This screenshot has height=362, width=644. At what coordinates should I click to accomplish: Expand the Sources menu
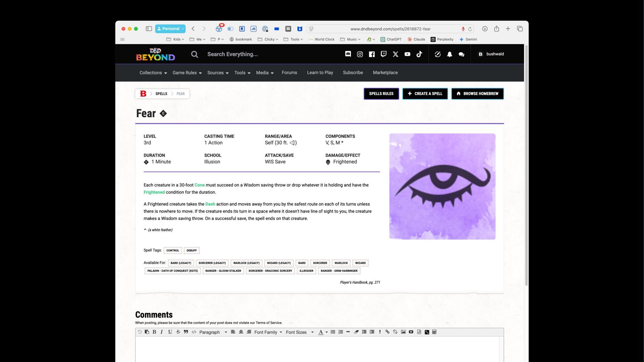click(x=218, y=73)
